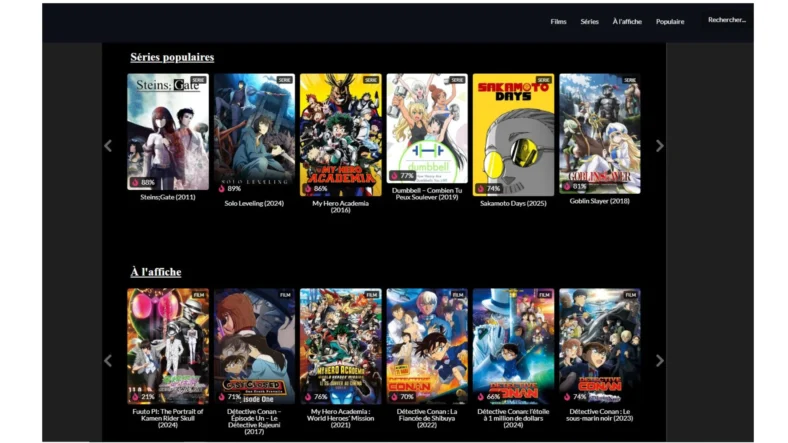Open the Séries populaires section heading

click(171, 57)
